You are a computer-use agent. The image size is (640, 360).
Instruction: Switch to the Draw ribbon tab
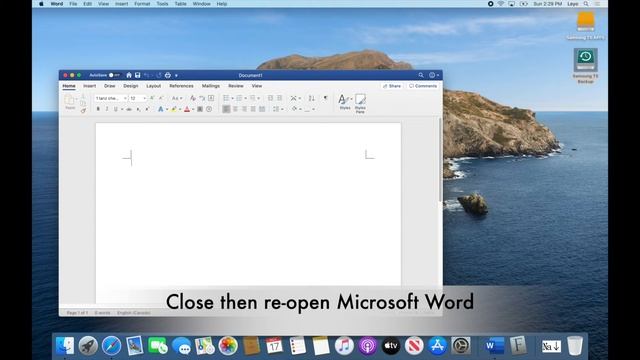[x=109, y=86]
